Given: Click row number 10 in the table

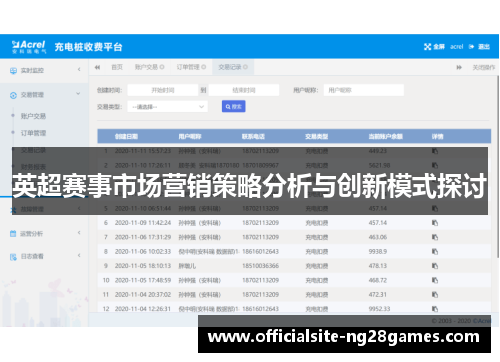Looking at the screenshot, I should coord(106,280).
